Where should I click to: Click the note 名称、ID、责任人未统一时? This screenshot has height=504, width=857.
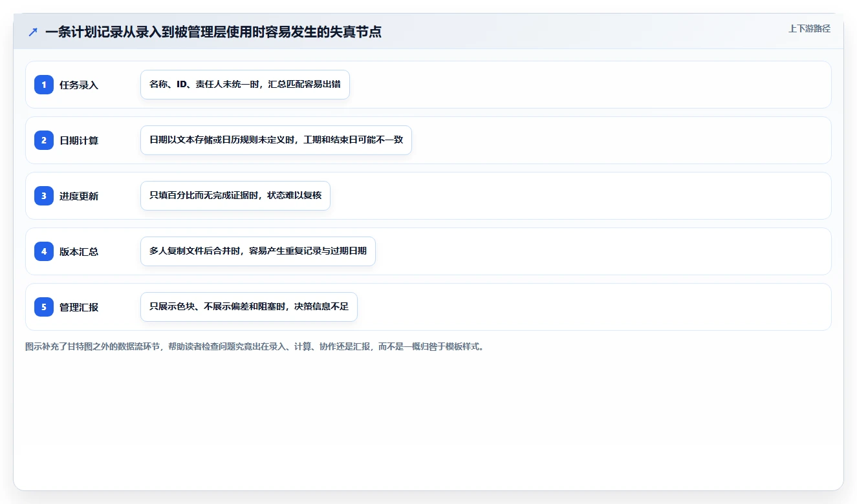pyautogui.click(x=245, y=85)
